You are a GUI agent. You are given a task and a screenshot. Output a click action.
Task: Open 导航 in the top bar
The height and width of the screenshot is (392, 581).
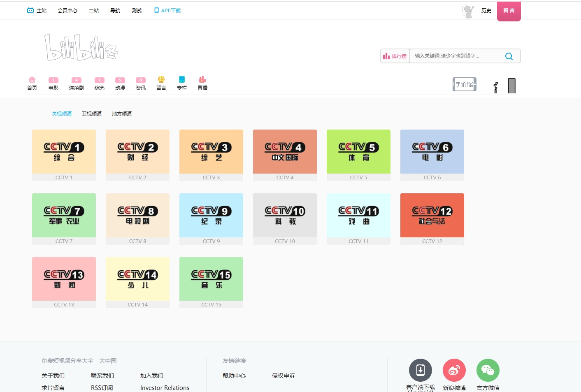115,11
